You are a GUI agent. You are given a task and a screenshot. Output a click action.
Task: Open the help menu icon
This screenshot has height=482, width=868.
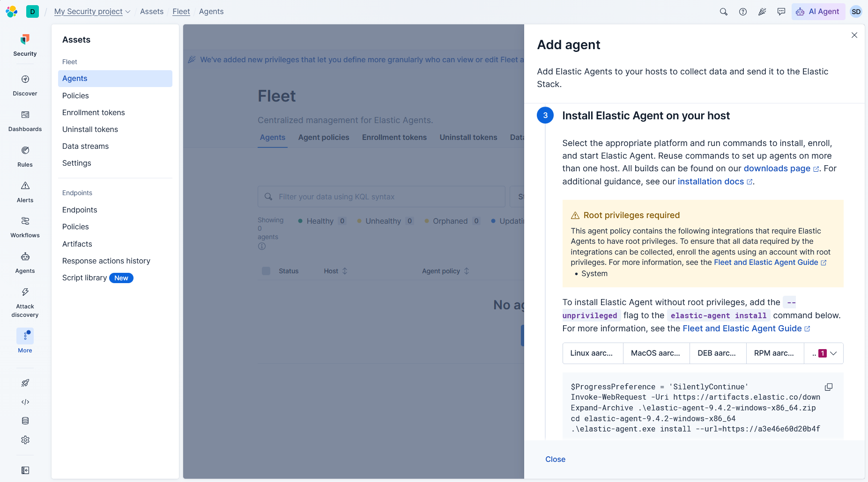pyautogui.click(x=743, y=12)
